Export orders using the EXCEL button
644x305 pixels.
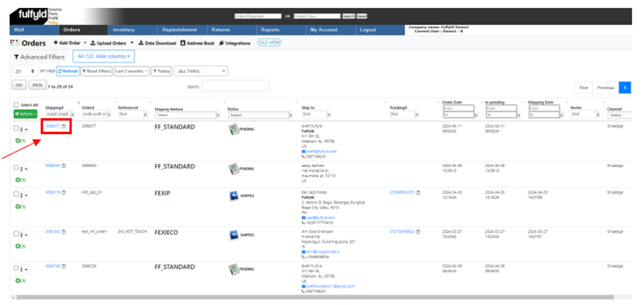[x=39, y=86]
